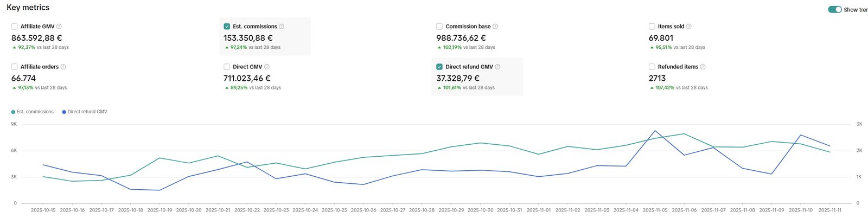868x218 pixels.
Task: Click the 2025-11-05 date on chart axis
Action: click(655, 210)
